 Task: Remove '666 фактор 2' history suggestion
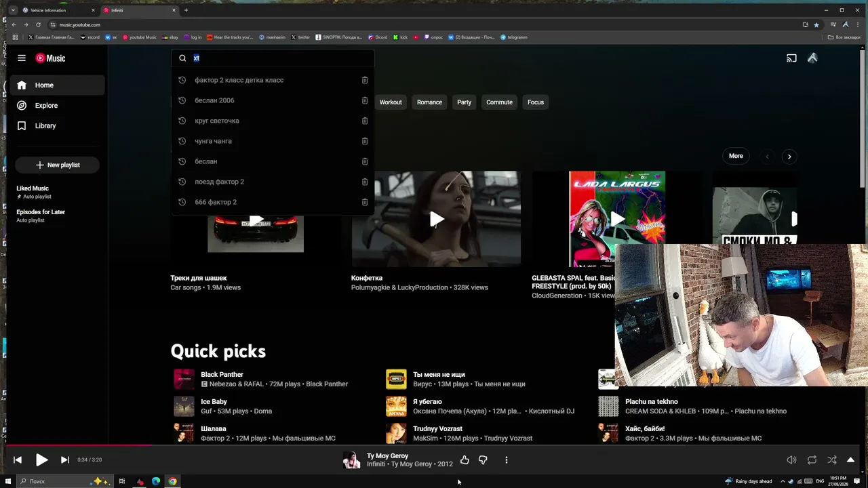(x=365, y=202)
